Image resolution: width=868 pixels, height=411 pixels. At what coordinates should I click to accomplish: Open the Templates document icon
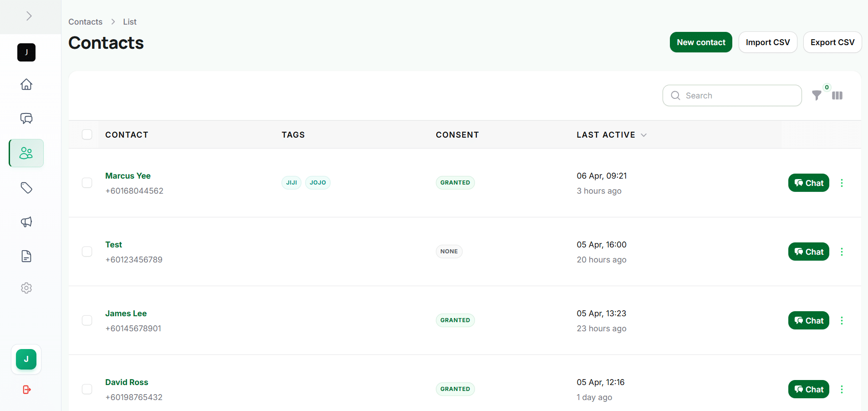click(x=26, y=256)
